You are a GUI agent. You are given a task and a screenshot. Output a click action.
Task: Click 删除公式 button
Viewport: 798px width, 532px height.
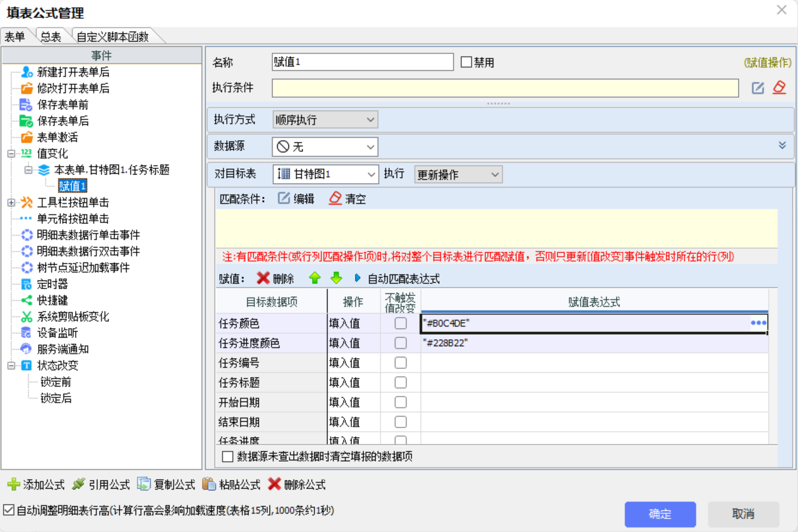click(297, 485)
